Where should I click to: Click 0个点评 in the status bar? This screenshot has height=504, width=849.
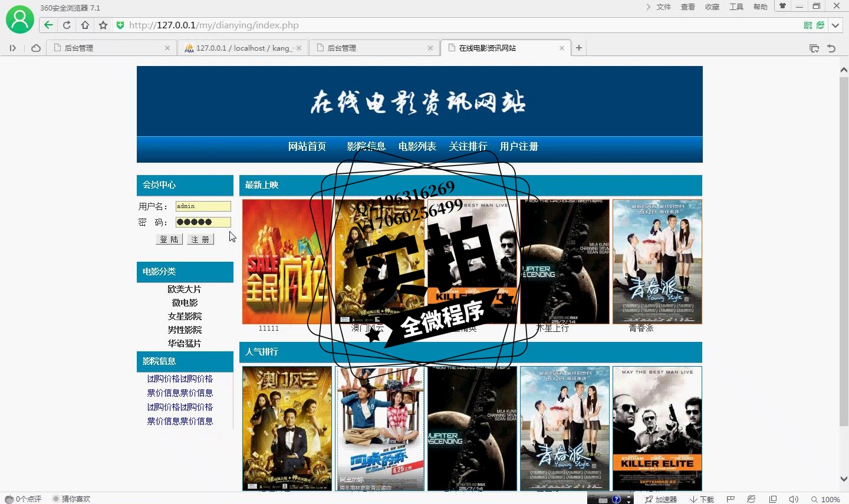point(24,499)
